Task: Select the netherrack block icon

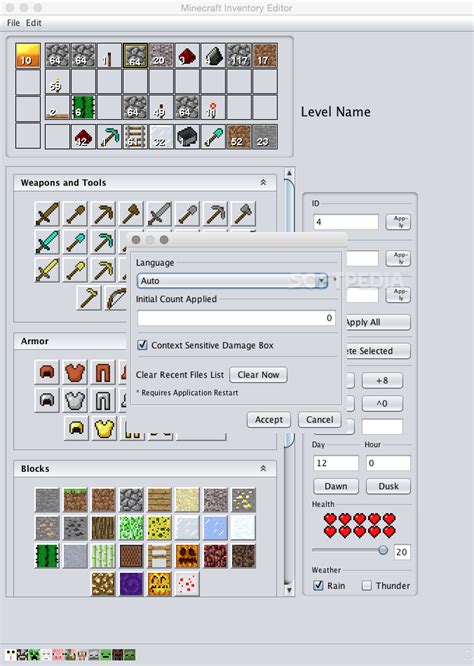Action: click(215, 556)
